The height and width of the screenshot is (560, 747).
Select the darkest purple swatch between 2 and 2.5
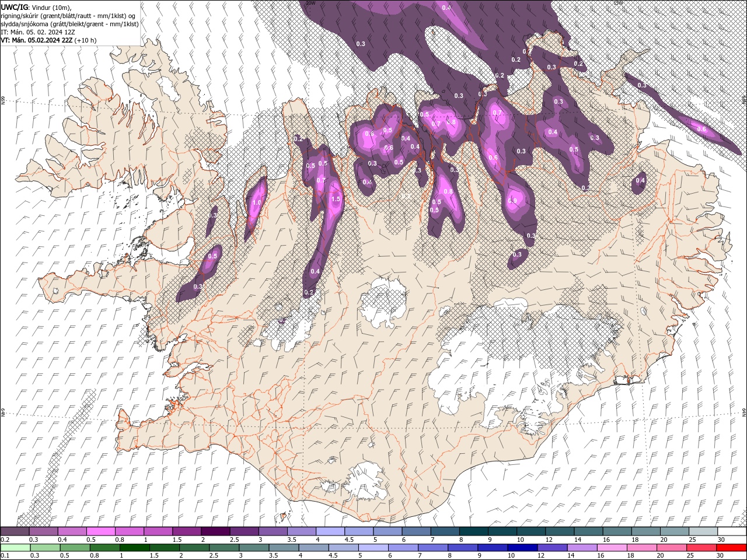pos(215,531)
